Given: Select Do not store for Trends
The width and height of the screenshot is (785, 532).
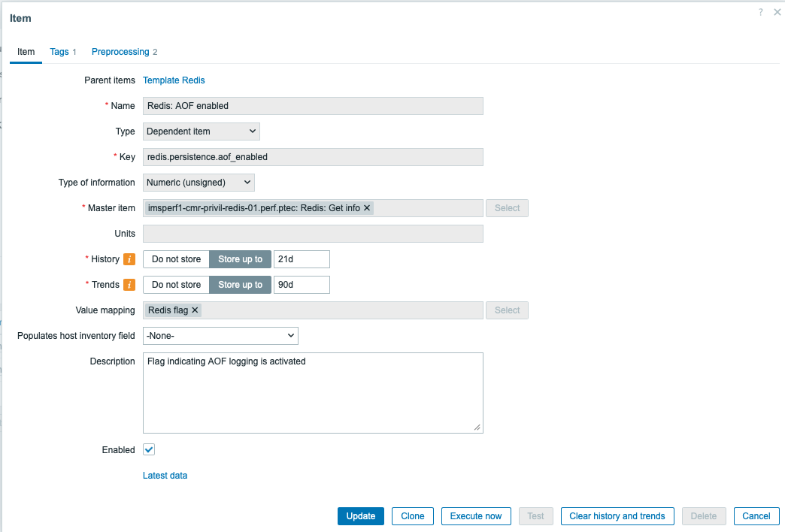Looking at the screenshot, I should (176, 285).
